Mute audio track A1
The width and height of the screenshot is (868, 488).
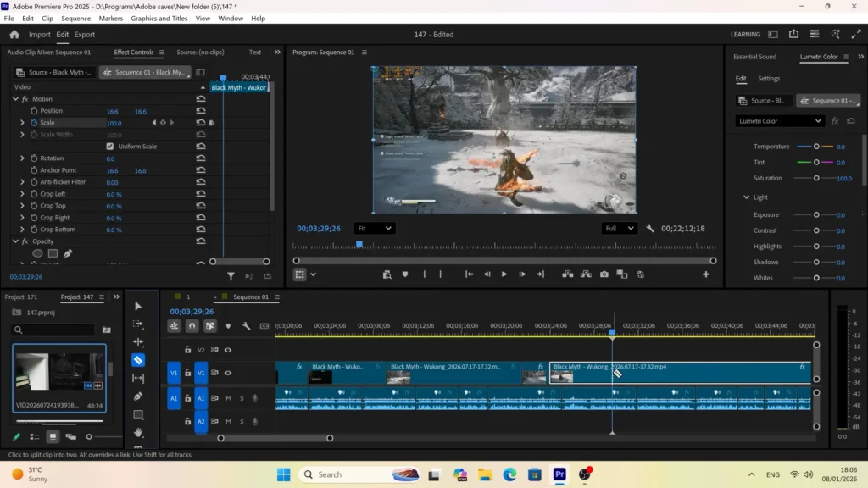(228, 398)
